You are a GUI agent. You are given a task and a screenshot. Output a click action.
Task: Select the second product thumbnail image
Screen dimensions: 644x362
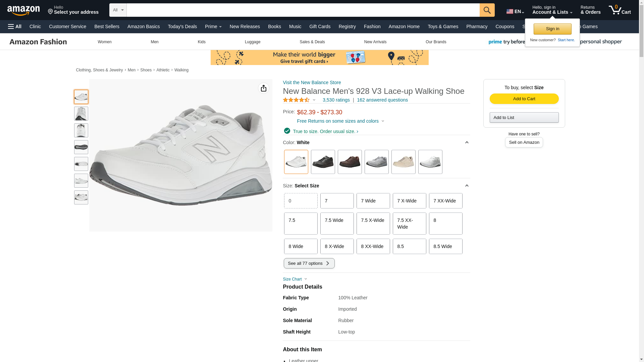pos(81,114)
